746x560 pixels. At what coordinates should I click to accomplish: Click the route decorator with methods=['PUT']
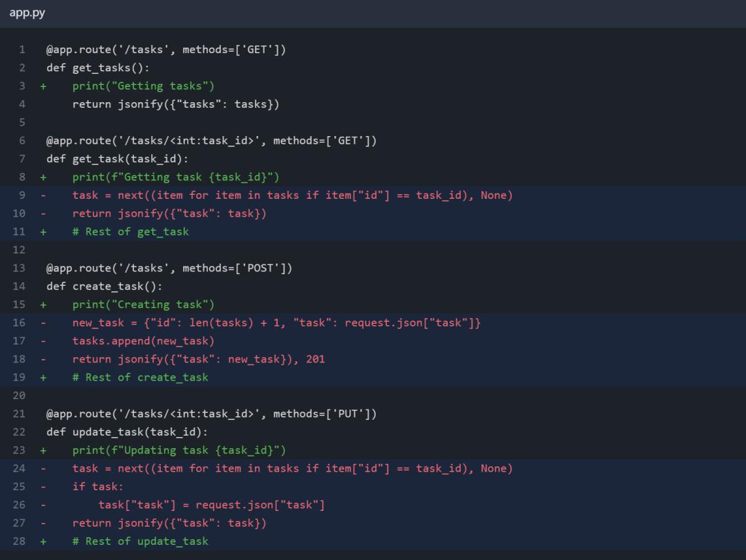[211, 414]
